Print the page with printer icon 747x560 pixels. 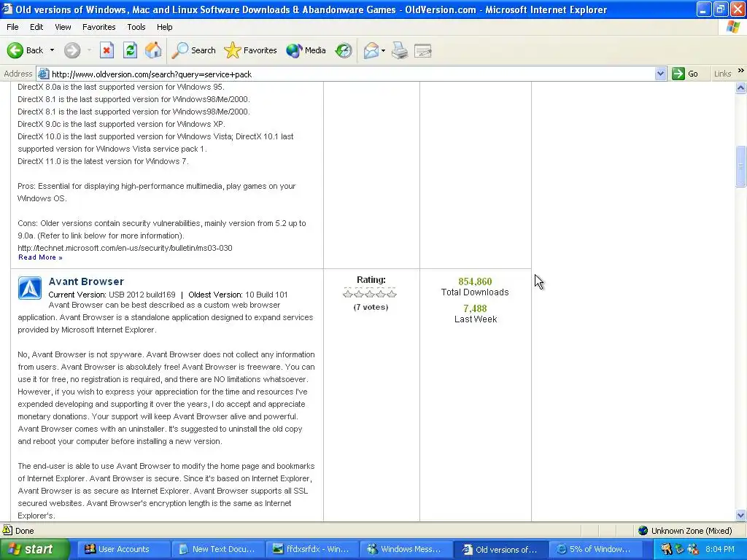point(400,50)
